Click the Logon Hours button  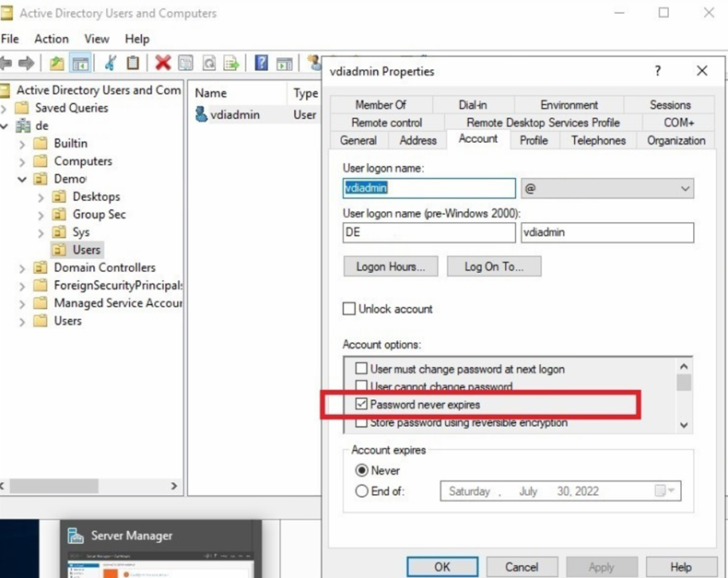click(390, 266)
